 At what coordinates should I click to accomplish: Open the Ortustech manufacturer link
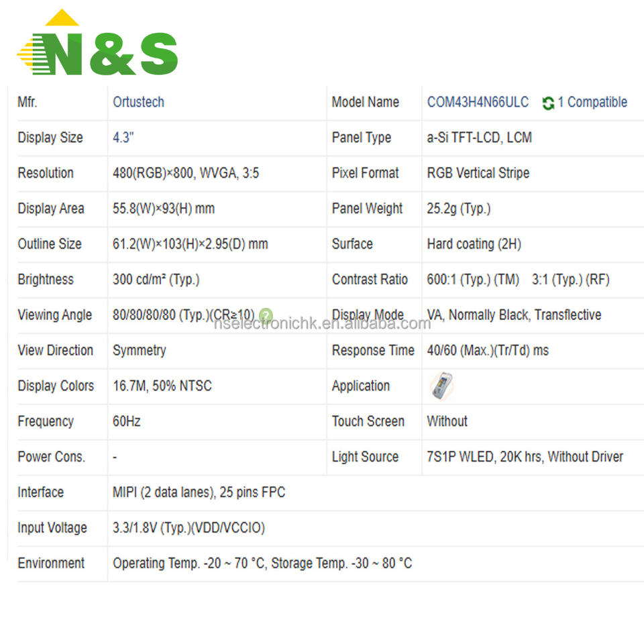pos(138,102)
